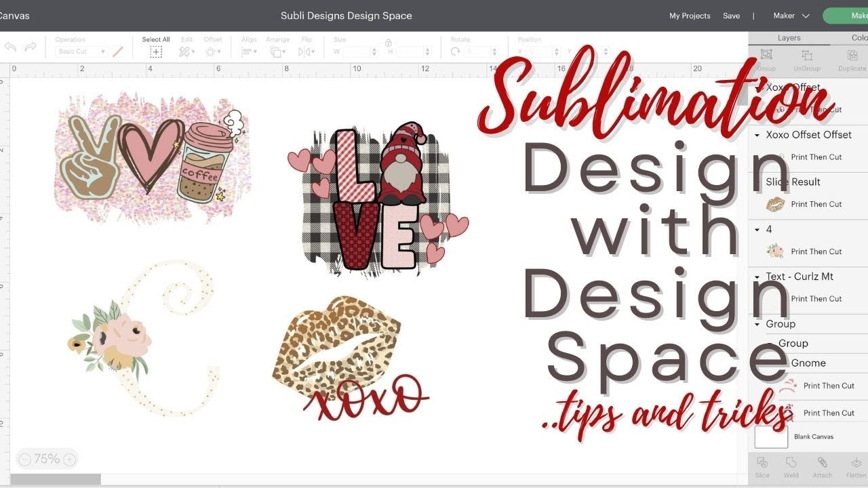Click the operation color swatch line icon
Viewport: 868px width, 488px height.
(x=118, y=52)
